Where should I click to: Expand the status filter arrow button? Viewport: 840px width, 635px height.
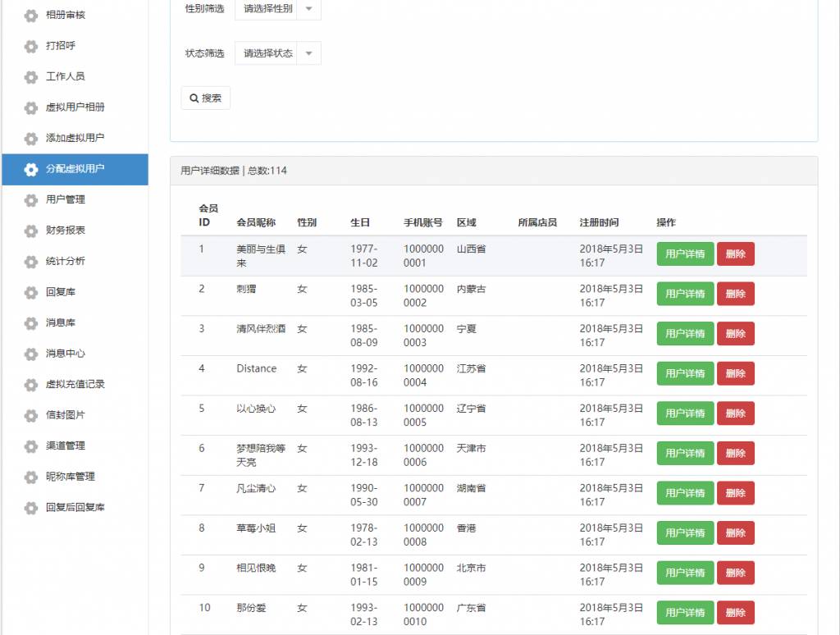[308, 53]
